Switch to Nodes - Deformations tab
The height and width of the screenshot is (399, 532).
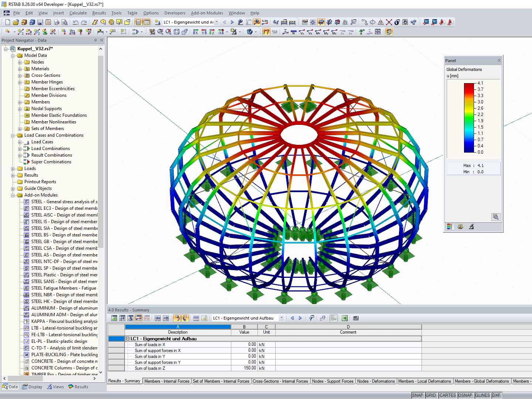coord(376,381)
